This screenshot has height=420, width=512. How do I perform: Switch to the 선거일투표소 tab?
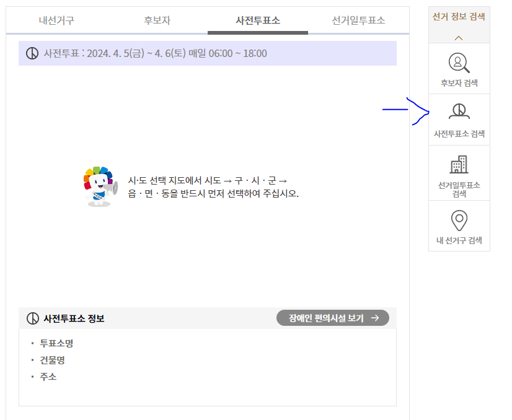pyautogui.click(x=358, y=19)
